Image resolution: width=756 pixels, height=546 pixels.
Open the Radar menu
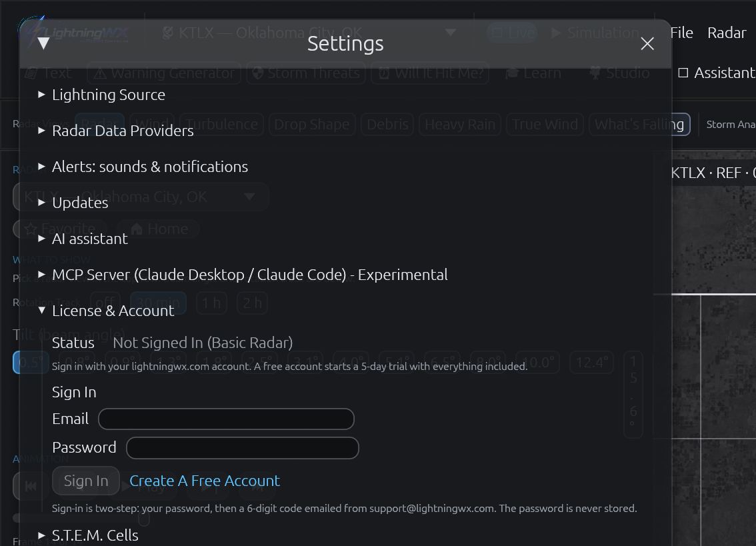click(x=727, y=33)
